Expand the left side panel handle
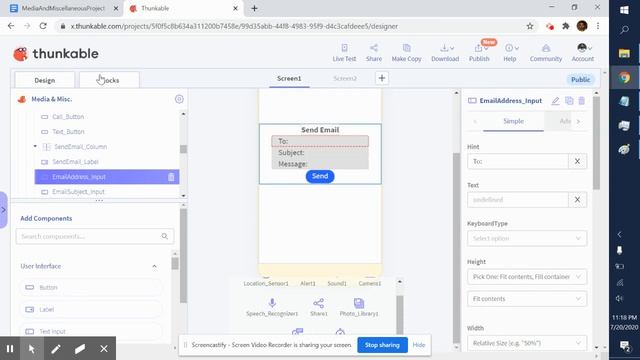This screenshot has width=640, height=360. (3, 210)
